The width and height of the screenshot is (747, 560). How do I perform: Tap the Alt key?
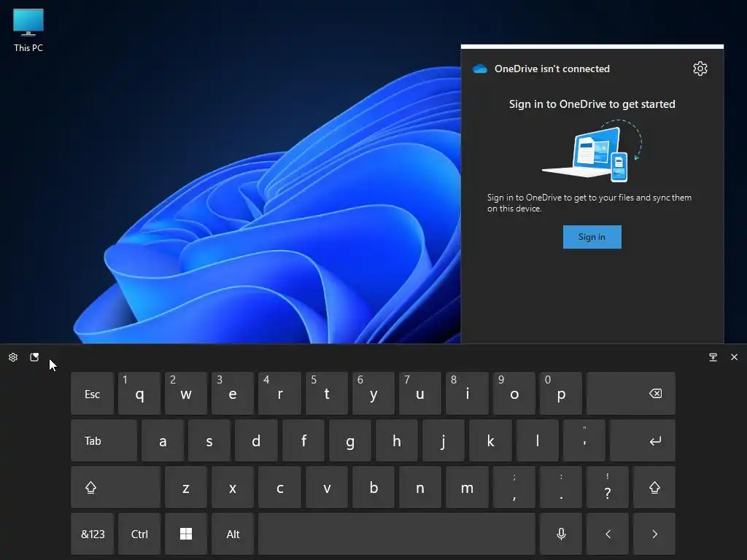(x=233, y=534)
